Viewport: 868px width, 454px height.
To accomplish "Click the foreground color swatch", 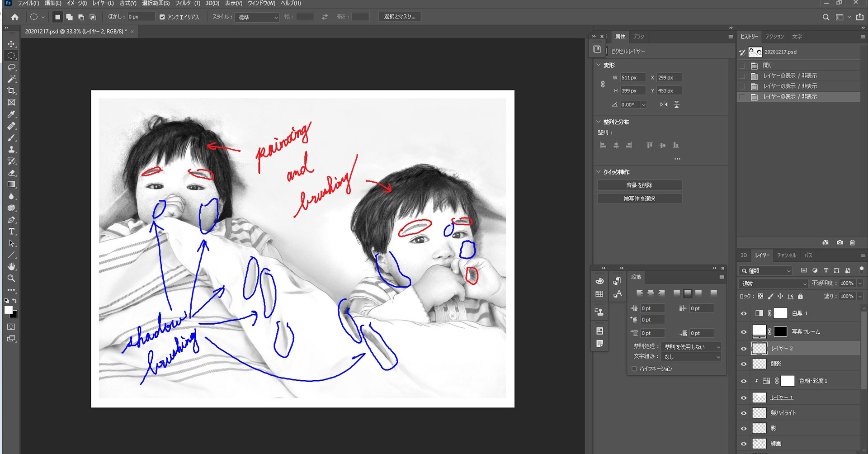I will (x=9, y=310).
